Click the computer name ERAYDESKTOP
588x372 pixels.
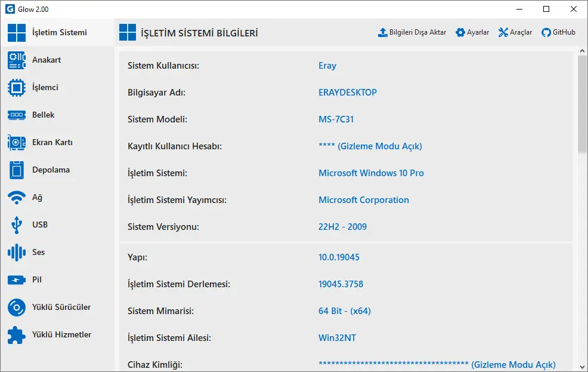[348, 93]
